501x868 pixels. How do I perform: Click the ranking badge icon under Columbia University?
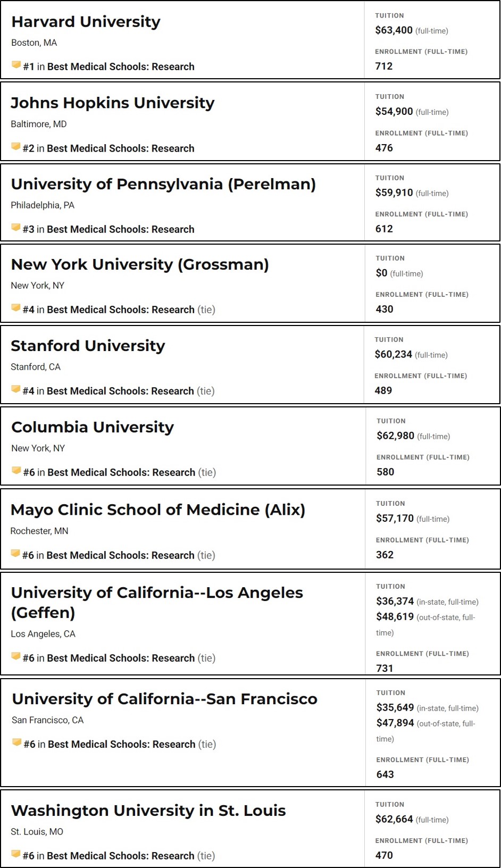pos(16,471)
